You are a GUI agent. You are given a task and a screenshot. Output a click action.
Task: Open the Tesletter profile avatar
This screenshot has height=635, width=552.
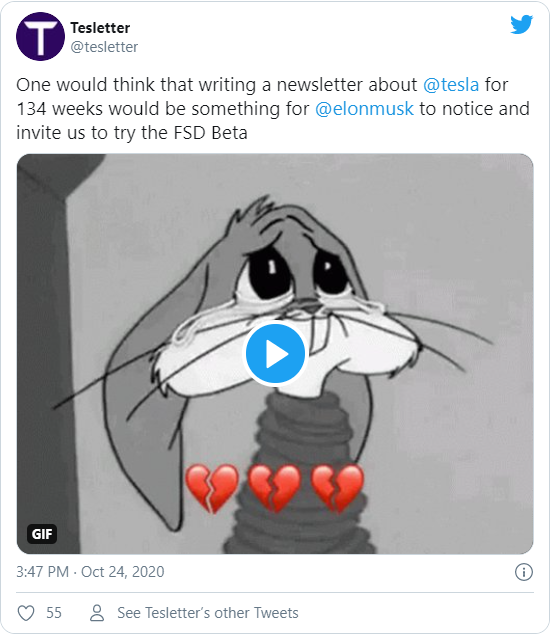pos(40,36)
